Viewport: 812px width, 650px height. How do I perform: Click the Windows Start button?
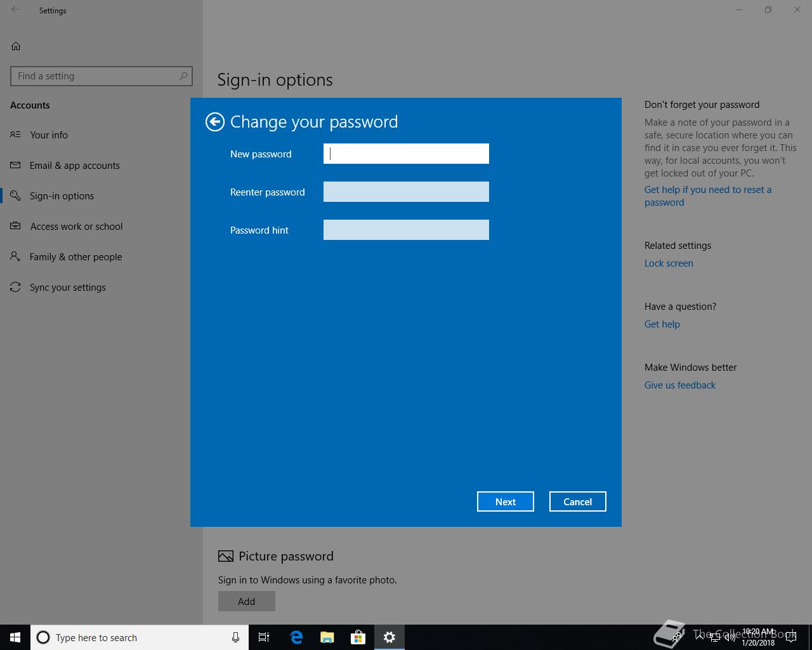tap(15, 637)
